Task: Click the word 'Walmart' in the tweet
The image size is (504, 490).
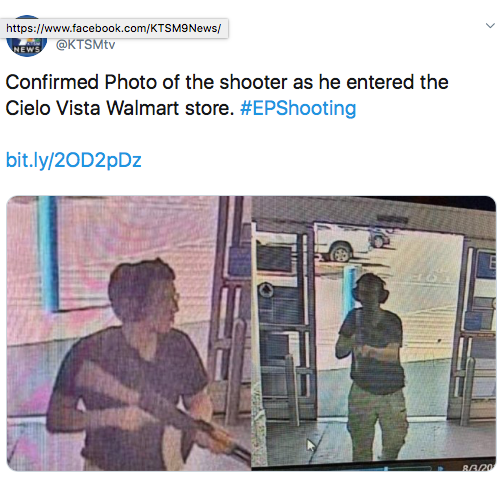Action: (x=143, y=108)
